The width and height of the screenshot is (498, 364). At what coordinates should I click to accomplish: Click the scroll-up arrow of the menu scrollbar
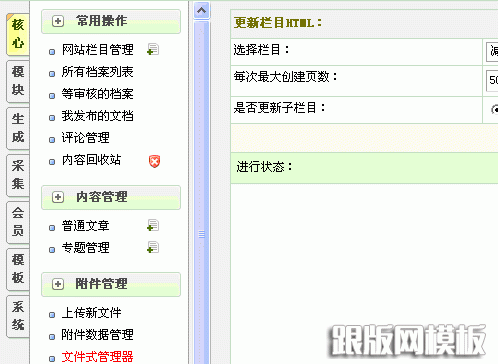click(x=202, y=11)
